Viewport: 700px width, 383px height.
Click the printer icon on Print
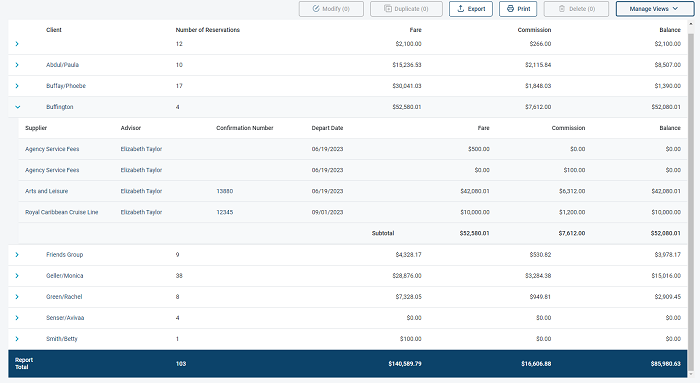click(x=510, y=8)
